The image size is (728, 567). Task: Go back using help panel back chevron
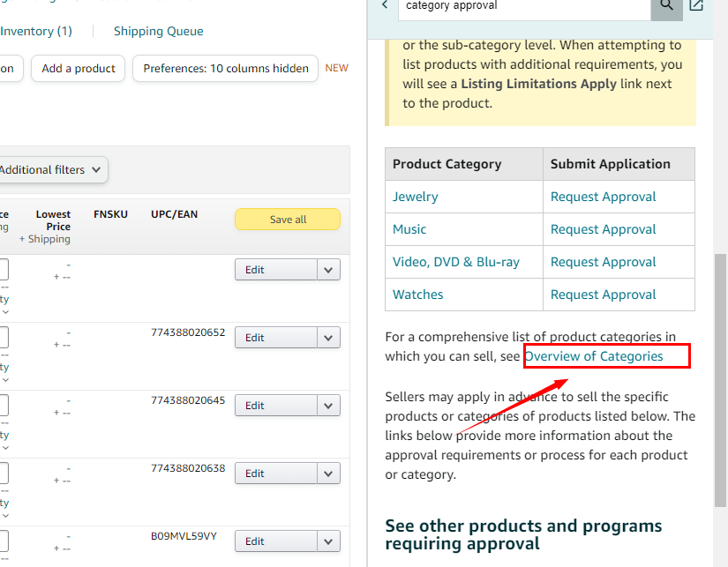385,5
